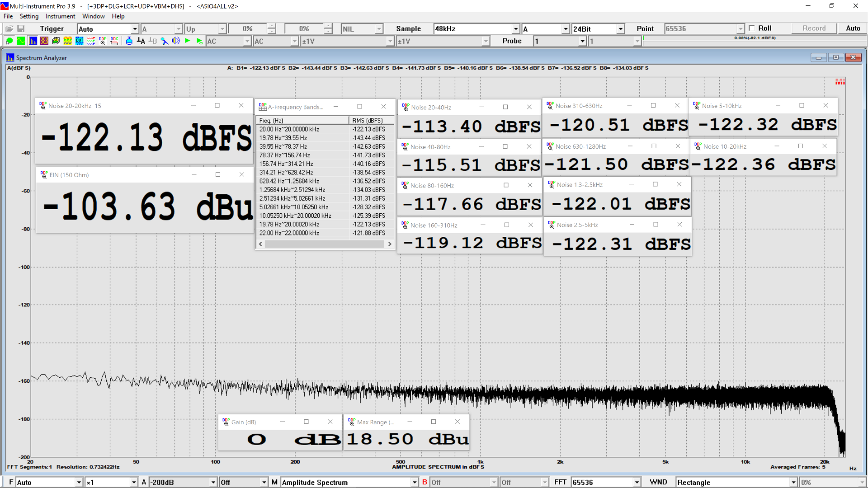Viewport: 868px width, 488px height.
Task: Click the Open file folder icon
Action: point(9,28)
